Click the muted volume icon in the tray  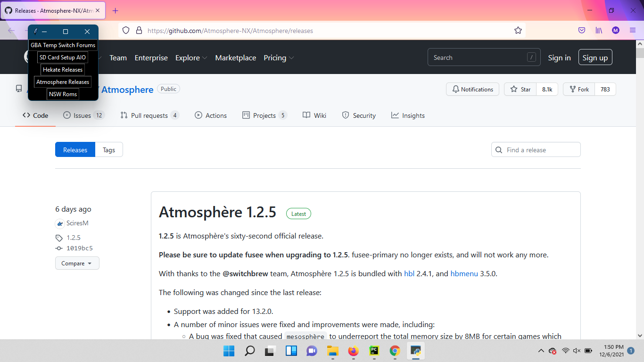577,351
